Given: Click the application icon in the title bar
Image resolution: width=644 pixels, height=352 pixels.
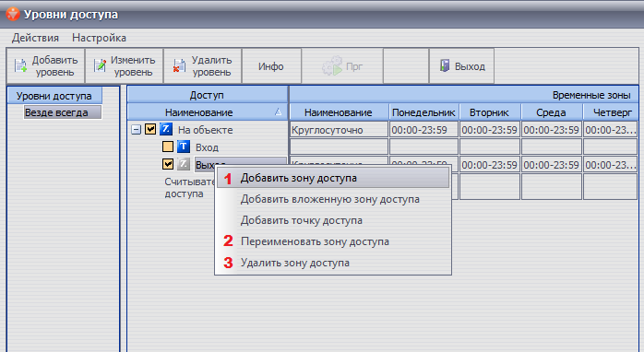Looking at the screenshot, I should coord(13,14).
